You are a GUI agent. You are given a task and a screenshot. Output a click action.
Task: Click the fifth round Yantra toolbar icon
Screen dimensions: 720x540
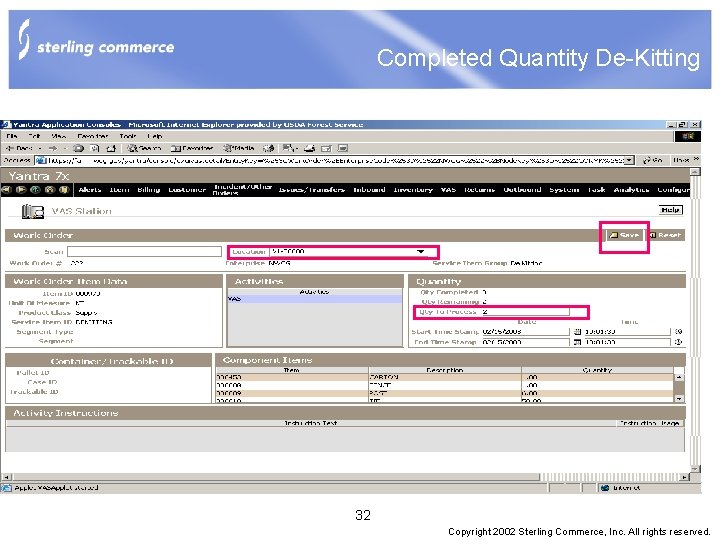pyautogui.click(x=64, y=189)
